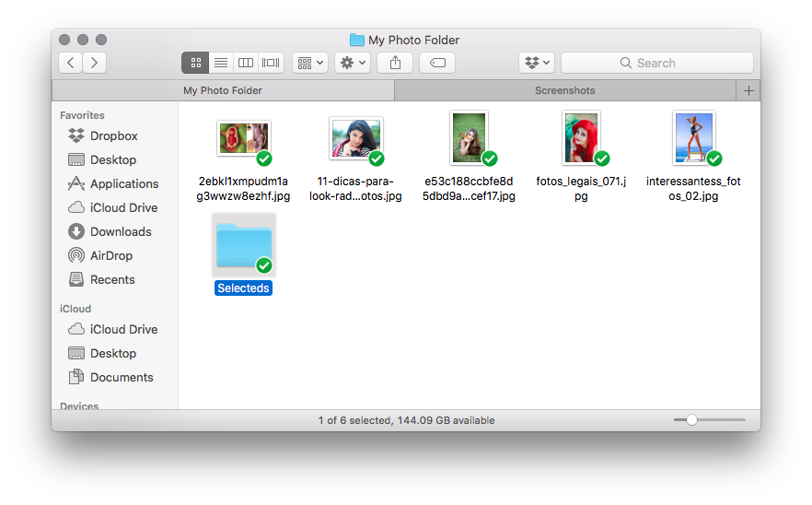Select the 11-dicas-para-look photo thumbnail
The height and width of the screenshot is (505, 812).
[356, 139]
